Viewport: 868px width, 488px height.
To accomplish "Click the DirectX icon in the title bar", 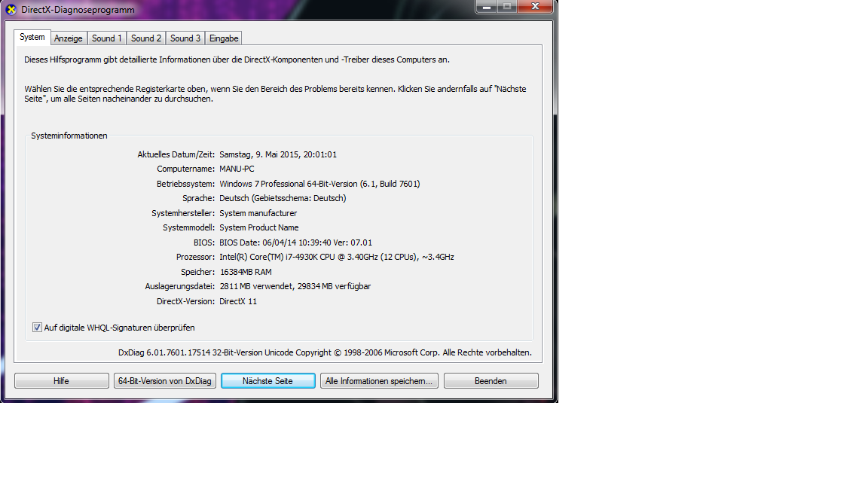I will (11, 9).
